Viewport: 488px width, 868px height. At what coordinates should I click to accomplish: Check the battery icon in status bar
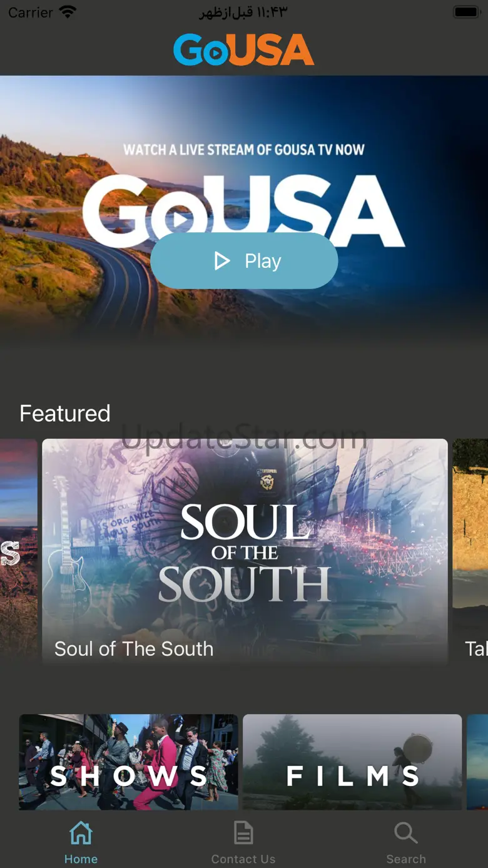tap(466, 12)
